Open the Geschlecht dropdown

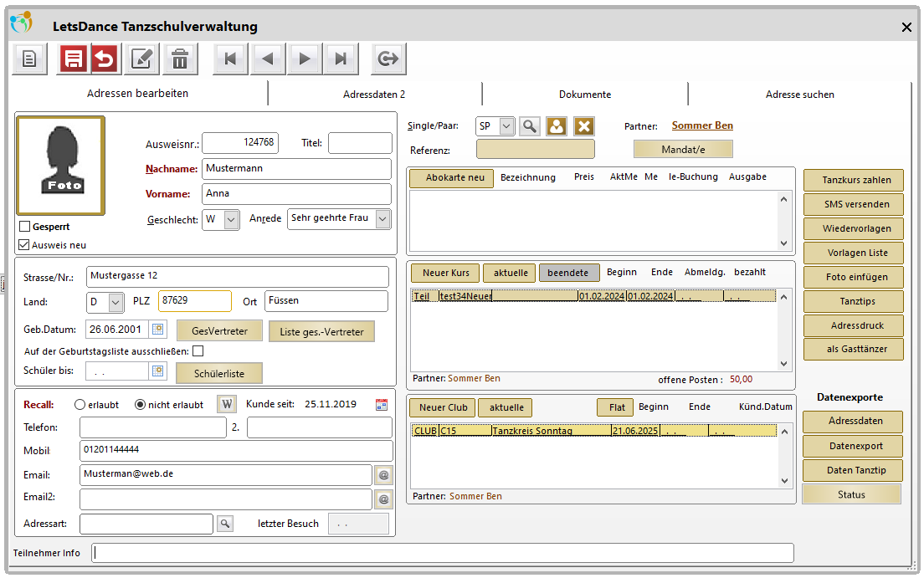click(232, 220)
